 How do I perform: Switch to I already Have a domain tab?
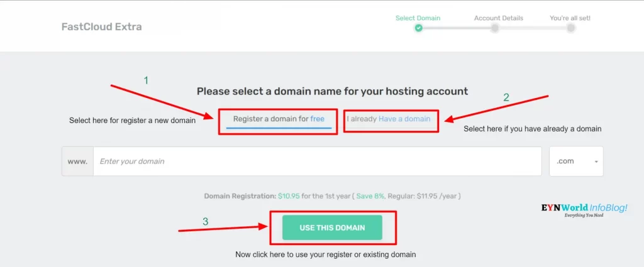pyautogui.click(x=389, y=119)
